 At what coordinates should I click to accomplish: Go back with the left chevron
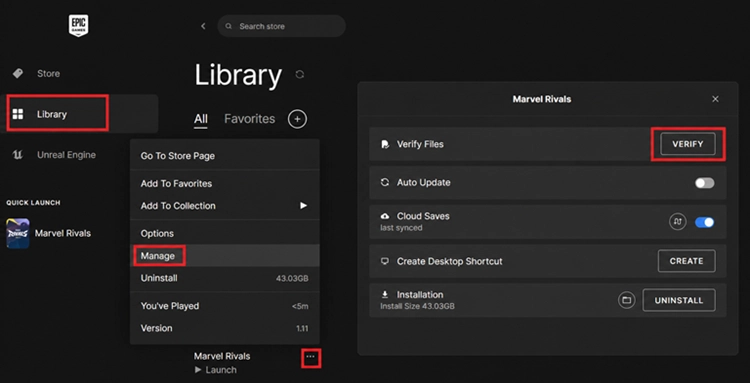click(x=203, y=26)
